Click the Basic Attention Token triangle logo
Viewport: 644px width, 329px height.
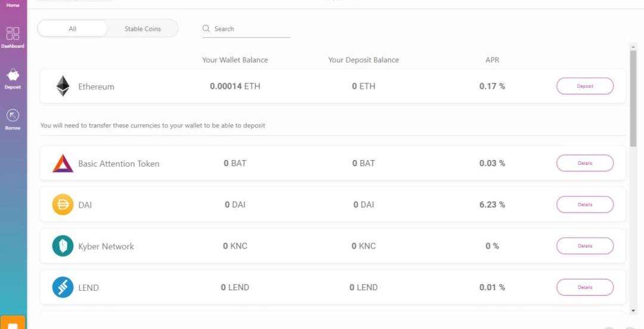coord(63,163)
